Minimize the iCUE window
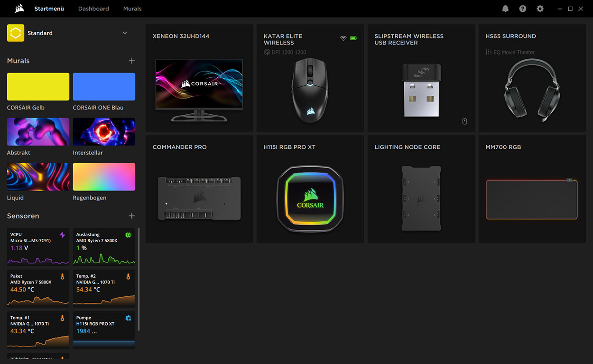593x364 pixels. [560, 9]
